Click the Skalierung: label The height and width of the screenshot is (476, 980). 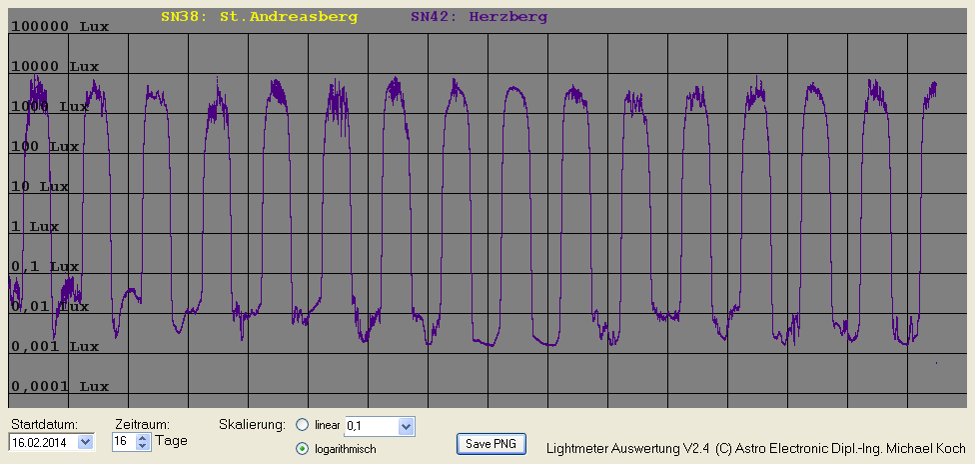(x=252, y=425)
